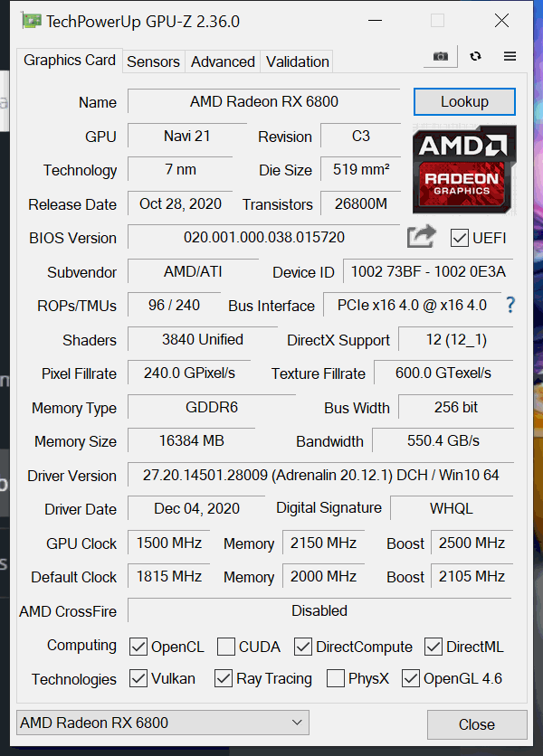Click the ROPs/TMUs field 96 / 240
The width and height of the screenshot is (543, 756).
click(175, 305)
